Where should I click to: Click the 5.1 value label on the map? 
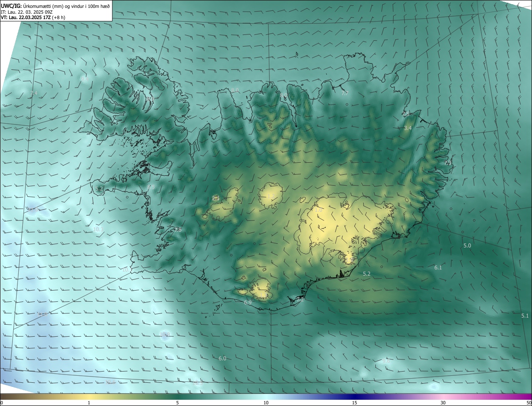[x=525, y=316]
